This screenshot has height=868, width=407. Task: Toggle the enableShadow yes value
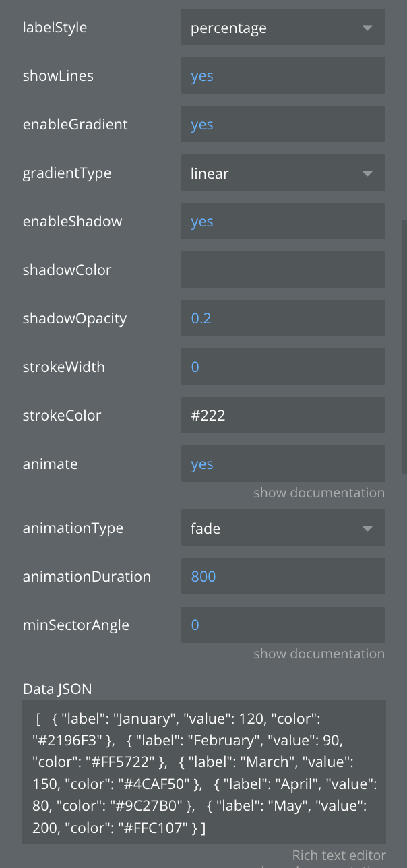tap(282, 222)
